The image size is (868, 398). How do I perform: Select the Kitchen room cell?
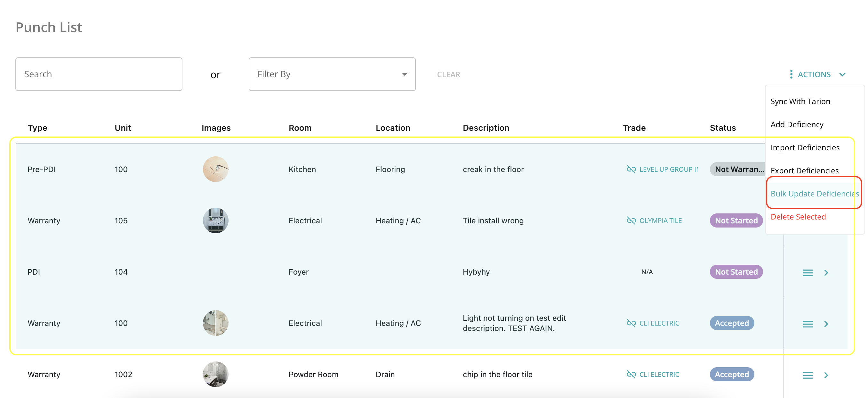(x=302, y=169)
